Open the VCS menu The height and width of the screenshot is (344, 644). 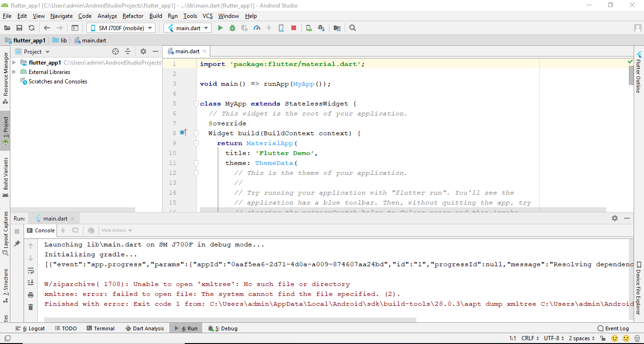point(208,16)
